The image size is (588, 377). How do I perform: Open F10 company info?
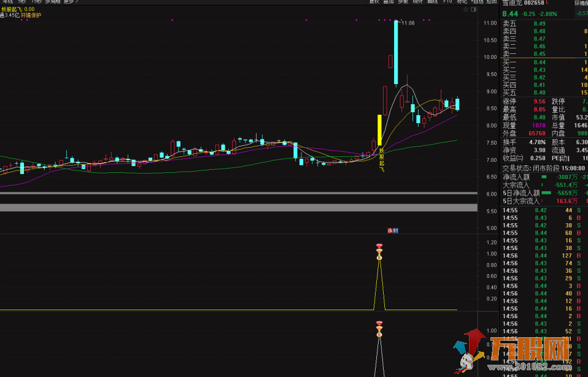pos(447,2)
